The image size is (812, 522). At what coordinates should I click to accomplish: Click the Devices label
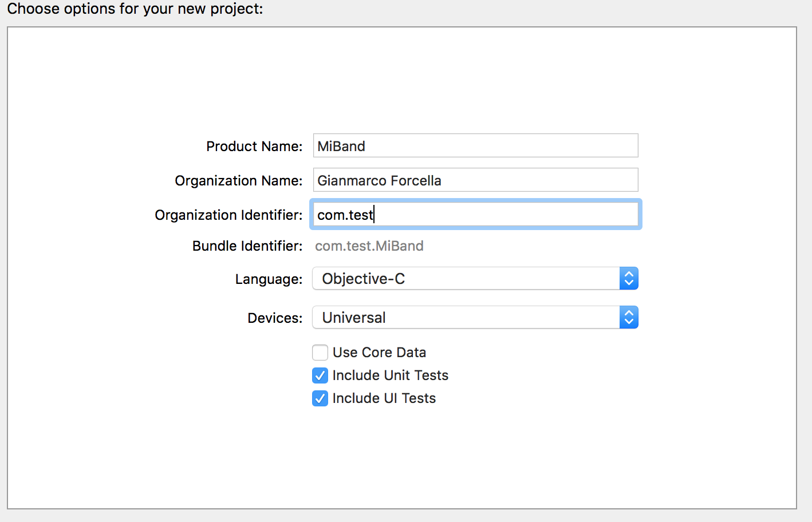[x=275, y=318]
